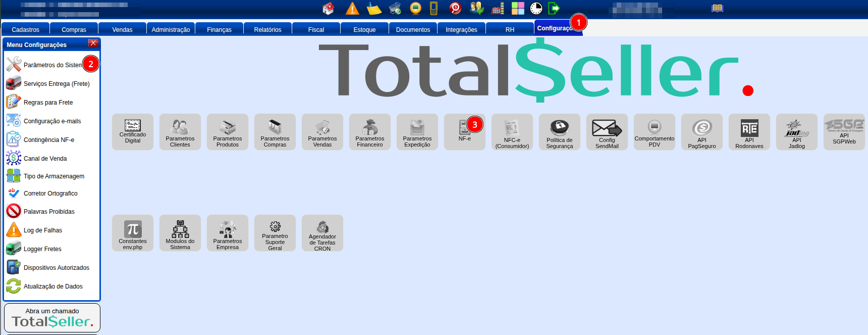Click the orange monitor icon in toolbar
This screenshot has width=868, height=335.
pyautogui.click(x=415, y=8)
